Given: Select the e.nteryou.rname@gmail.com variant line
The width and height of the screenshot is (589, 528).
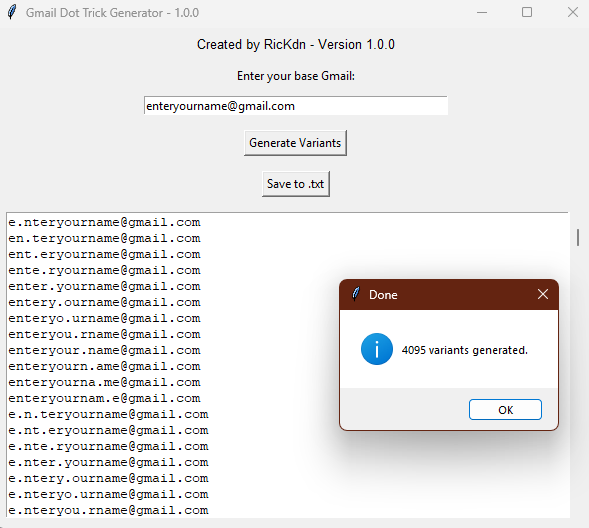Looking at the screenshot, I should coord(108,510).
